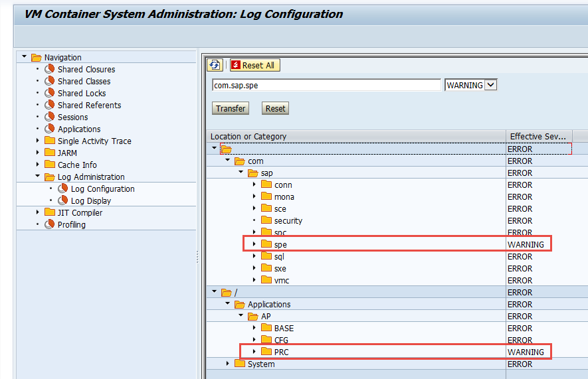Click the vmc folder icon
Image resolution: width=588 pixels, height=379 pixels.
pyautogui.click(x=266, y=279)
